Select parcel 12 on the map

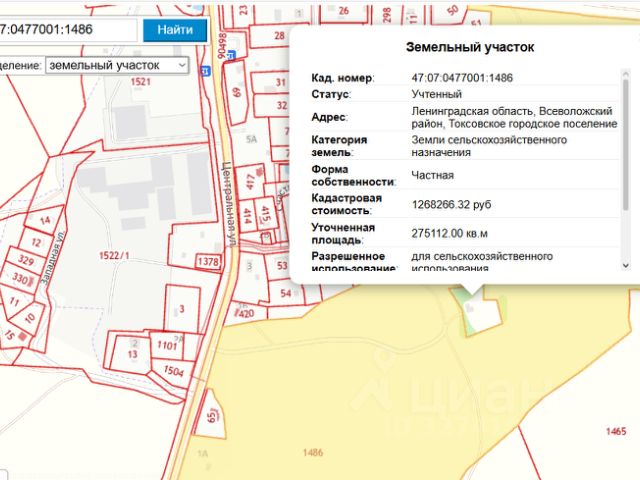pos(36,242)
